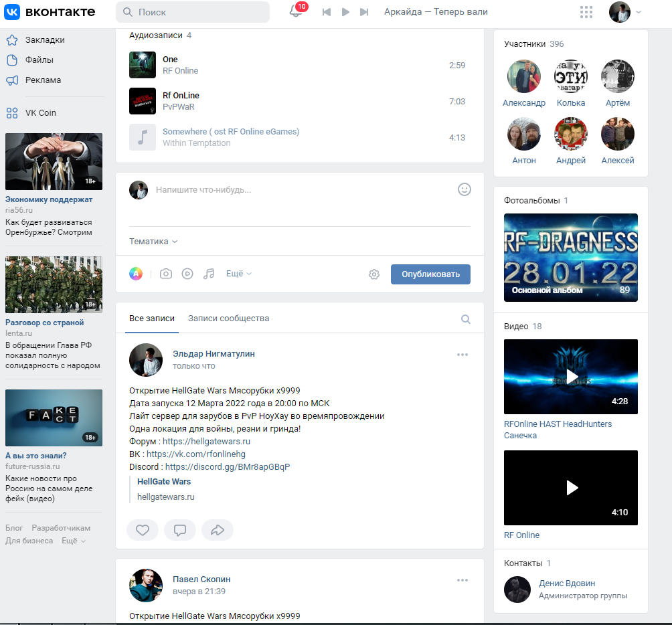Open Реклама in the sidebar

pyautogui.click(x=44, y=80)
